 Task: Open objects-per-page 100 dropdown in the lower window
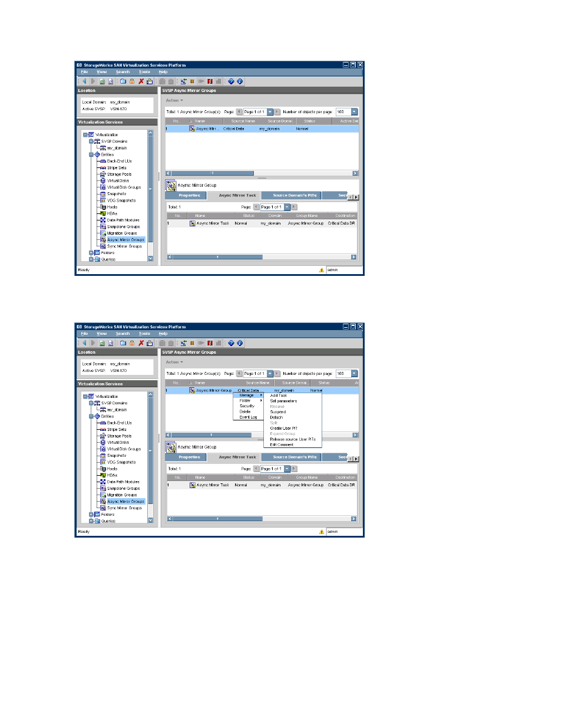[x=355, y=373]
